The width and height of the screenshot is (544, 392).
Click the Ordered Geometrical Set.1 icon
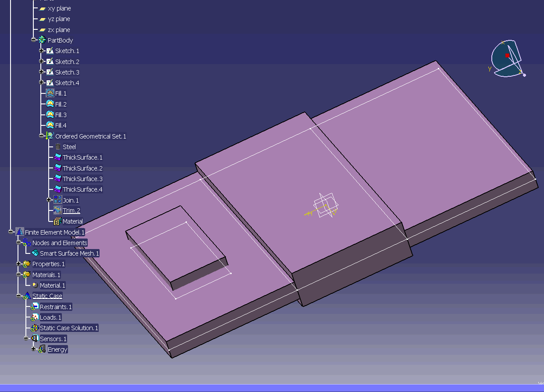click(50, 136)
